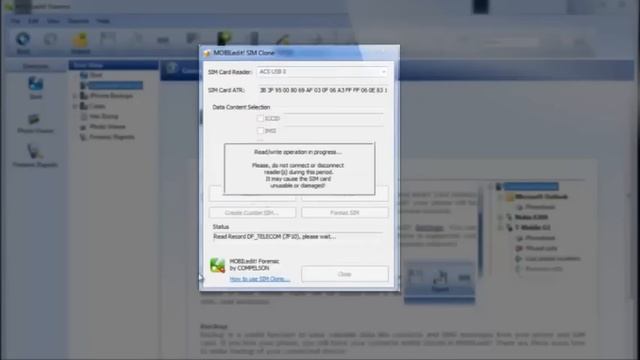Click the Back globe icon in toolbar
640x360 pixels.
tap(23, 40)
